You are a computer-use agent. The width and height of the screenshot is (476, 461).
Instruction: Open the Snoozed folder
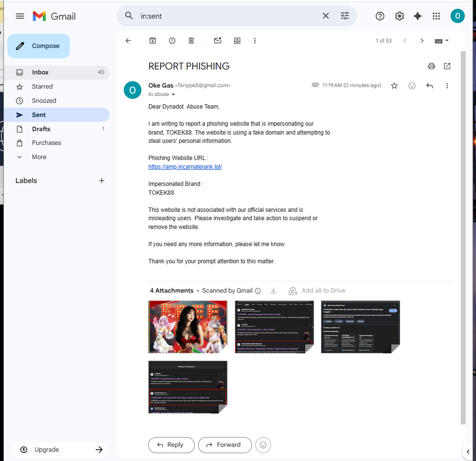pyautogui.click(x=57, y=100)
